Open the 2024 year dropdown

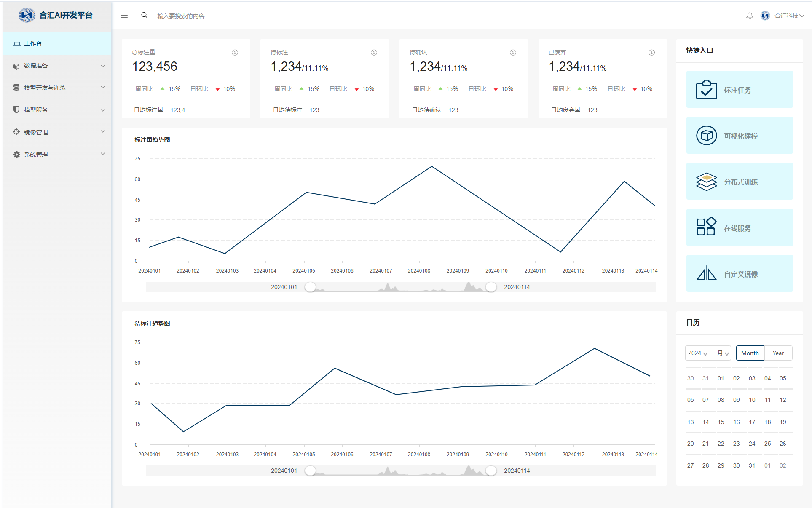tap(697, 353)
